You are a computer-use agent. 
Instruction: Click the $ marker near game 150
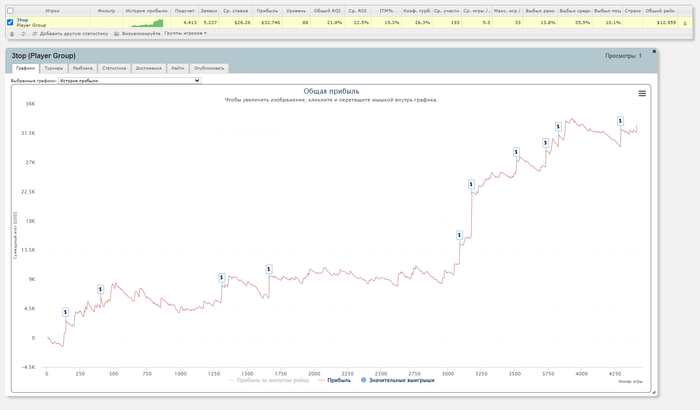(66, 312)
